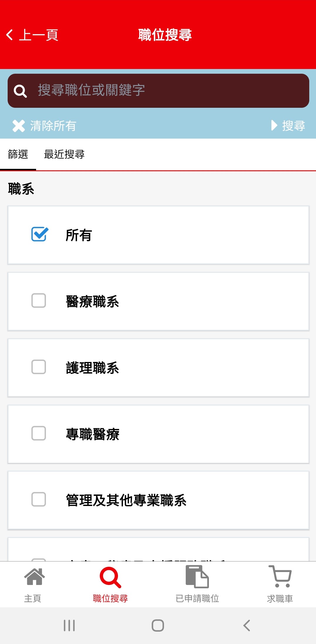The image size is (316, 644).
Task: Tap the X icon for 清除所有
Action: point(18,126)
